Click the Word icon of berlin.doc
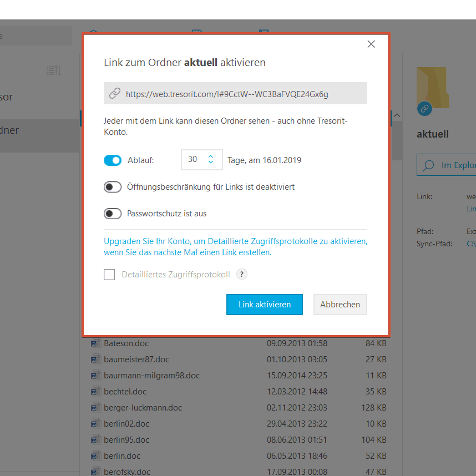476x476 pixels. point(95,456)
